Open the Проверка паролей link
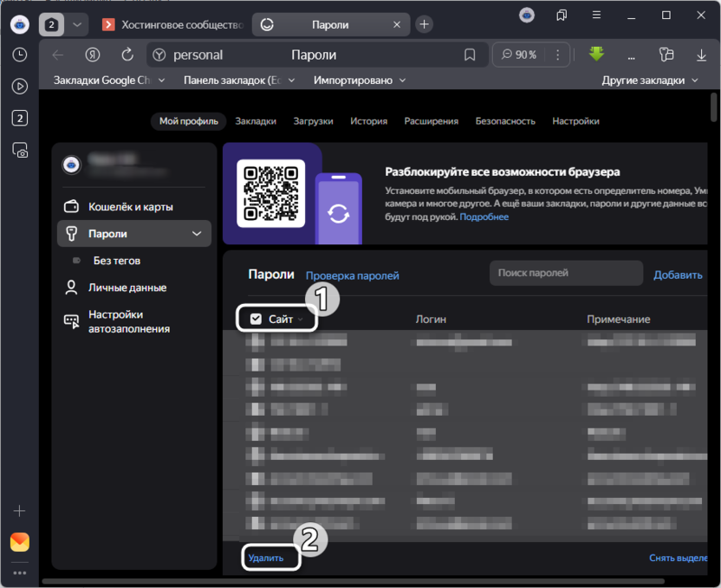The height and width of the screenshot is (588, 721). [352, 275]
